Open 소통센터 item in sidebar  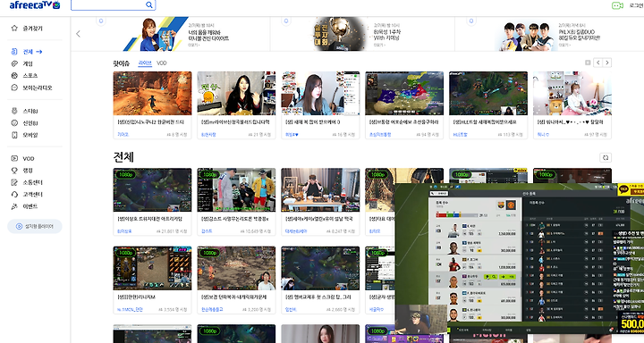point(27,182)
